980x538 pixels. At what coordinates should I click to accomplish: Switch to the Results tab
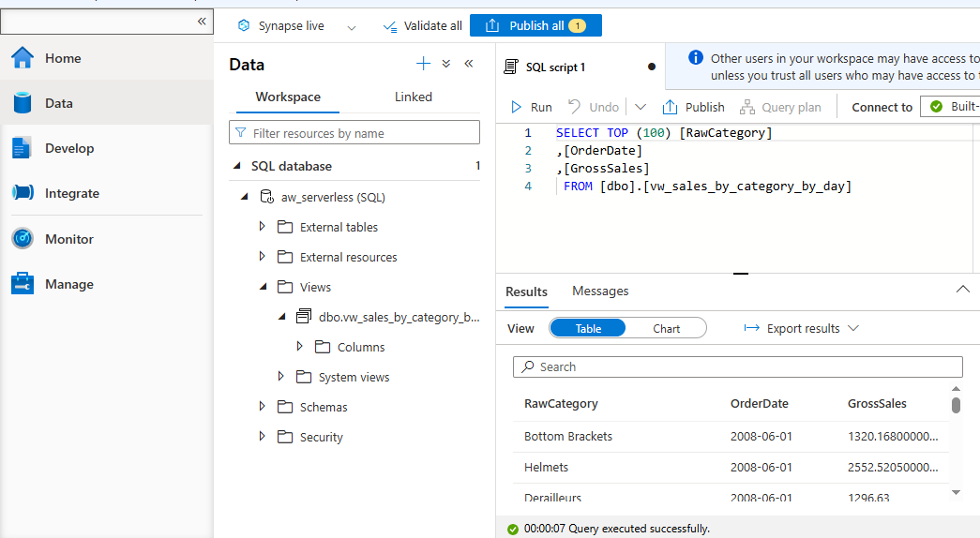(x=526, y=291)
